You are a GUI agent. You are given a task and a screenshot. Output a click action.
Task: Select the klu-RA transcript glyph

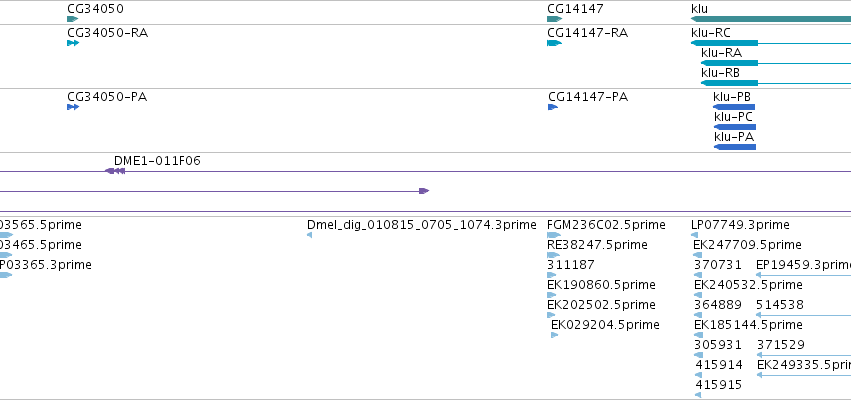(729, 63)
